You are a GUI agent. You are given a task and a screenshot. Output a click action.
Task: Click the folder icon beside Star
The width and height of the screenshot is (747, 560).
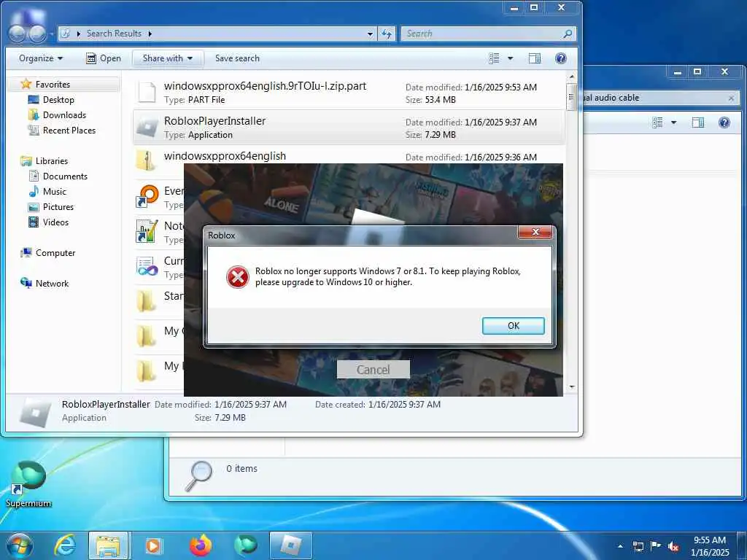coord(146,301)
